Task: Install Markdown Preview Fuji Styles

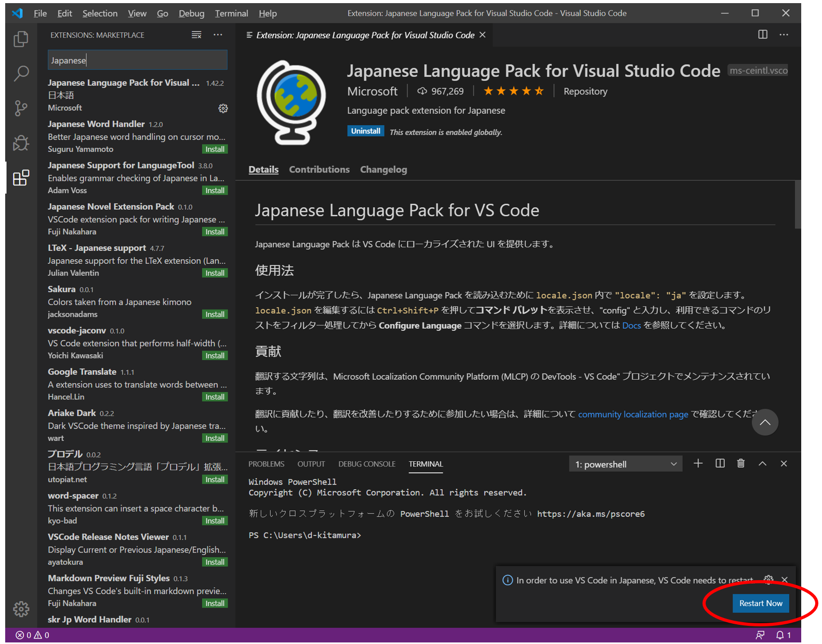Action: pyautogui.click(x=215, y=603)
